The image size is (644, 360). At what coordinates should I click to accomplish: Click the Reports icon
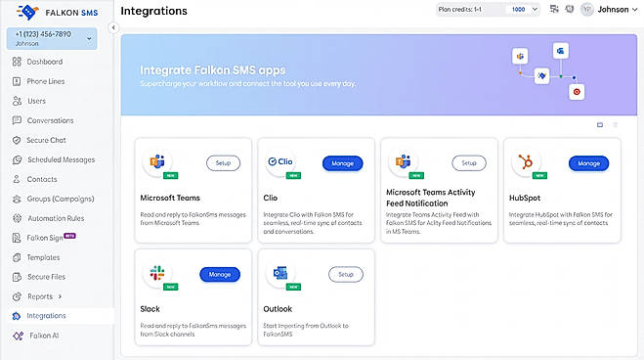[x=17, y=296]
